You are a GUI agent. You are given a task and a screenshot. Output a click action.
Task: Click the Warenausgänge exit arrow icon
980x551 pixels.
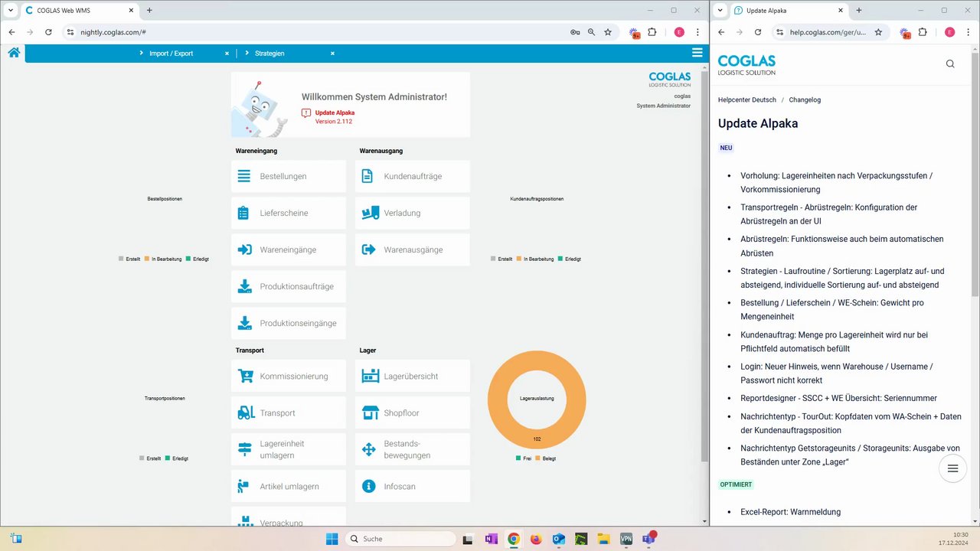(x=368, y=249)
